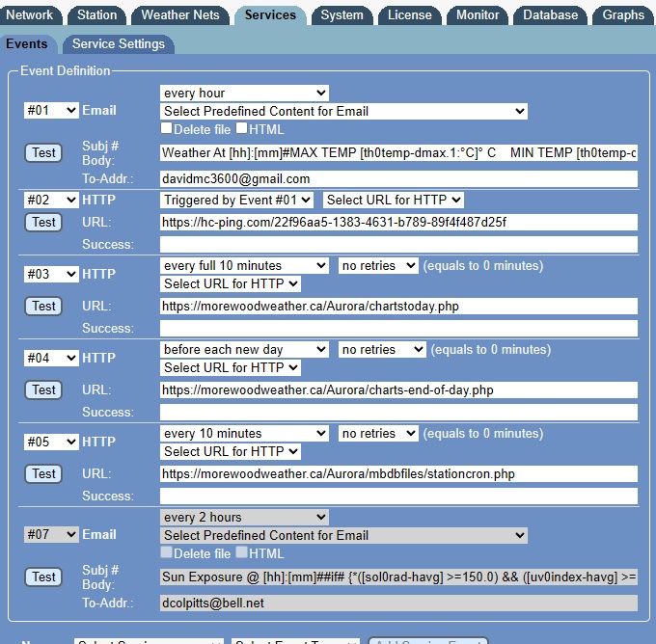The width and height of the screenshot is (656, 644).
Task: Click the davidmc3600@gmail.com To-Addr field
Action: 398,178
